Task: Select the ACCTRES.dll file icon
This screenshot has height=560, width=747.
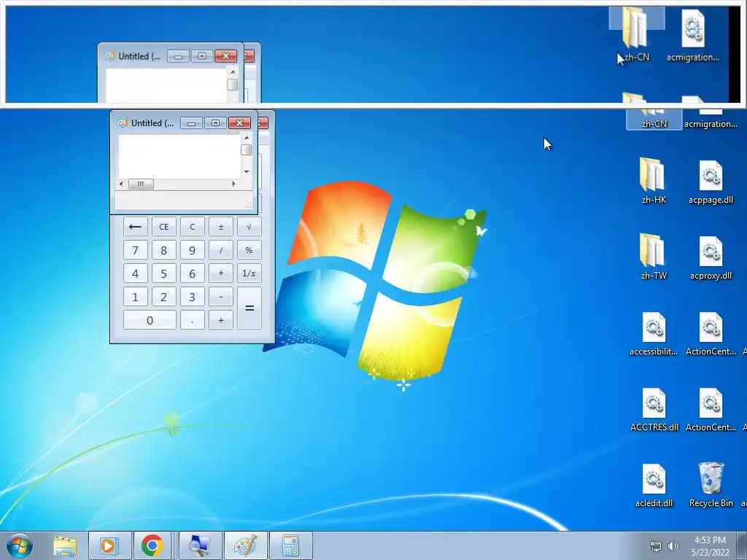Action: point(654,409)
